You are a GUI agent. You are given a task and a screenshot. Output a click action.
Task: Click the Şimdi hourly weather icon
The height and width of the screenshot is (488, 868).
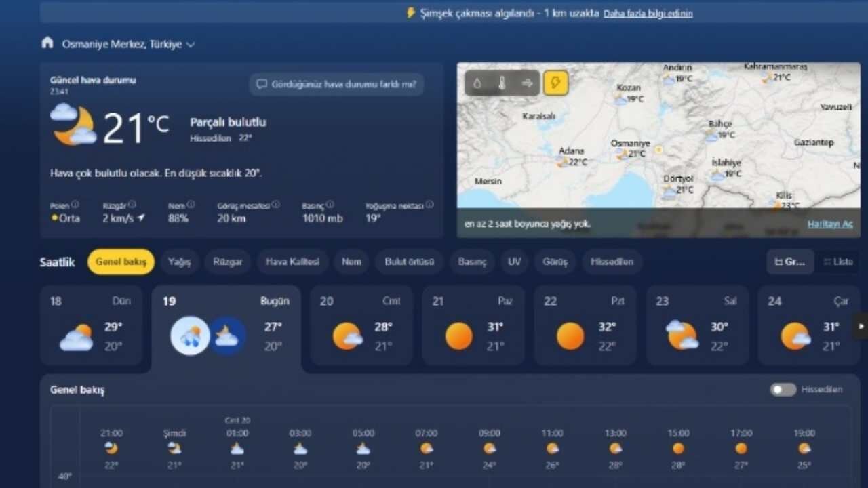(174, 448)
